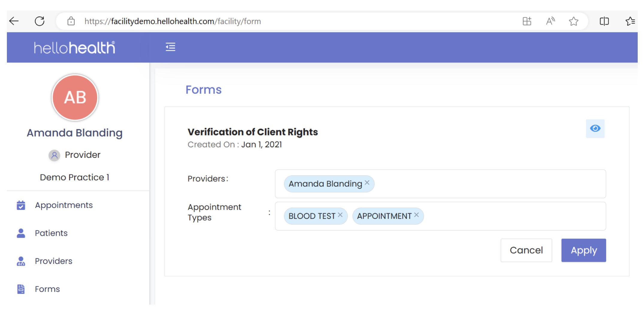The image size is (644, 310).
Task: Click the browser refresh icon
Action: click(40, 21)
